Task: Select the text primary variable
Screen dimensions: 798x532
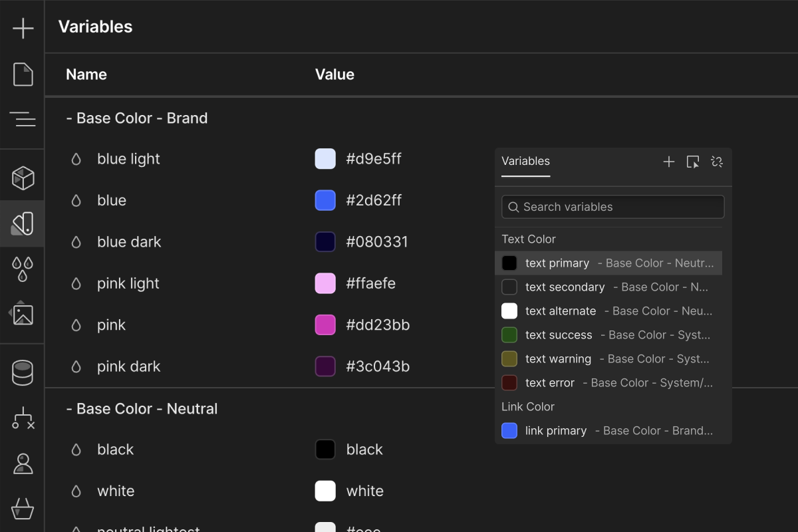Action: tap(557, 263)
